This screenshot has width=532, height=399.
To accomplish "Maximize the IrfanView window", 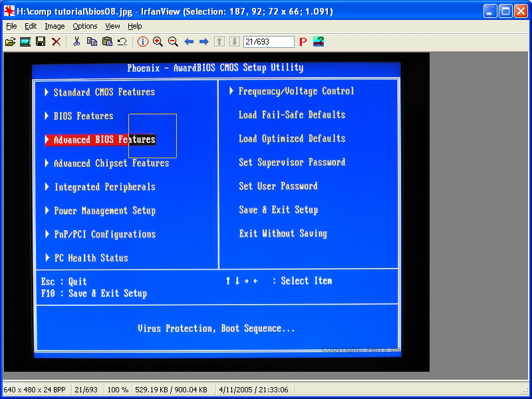I will click(x=505, y=11).
